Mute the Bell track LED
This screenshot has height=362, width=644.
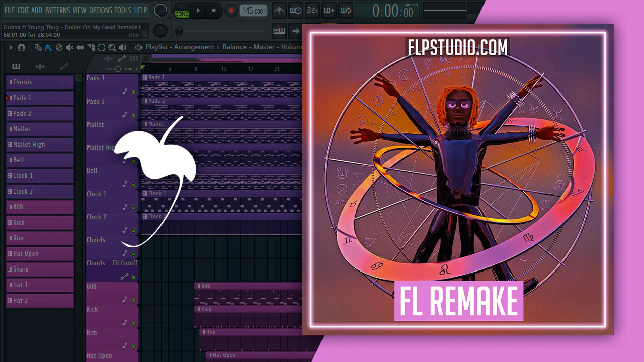click(133, 185)
